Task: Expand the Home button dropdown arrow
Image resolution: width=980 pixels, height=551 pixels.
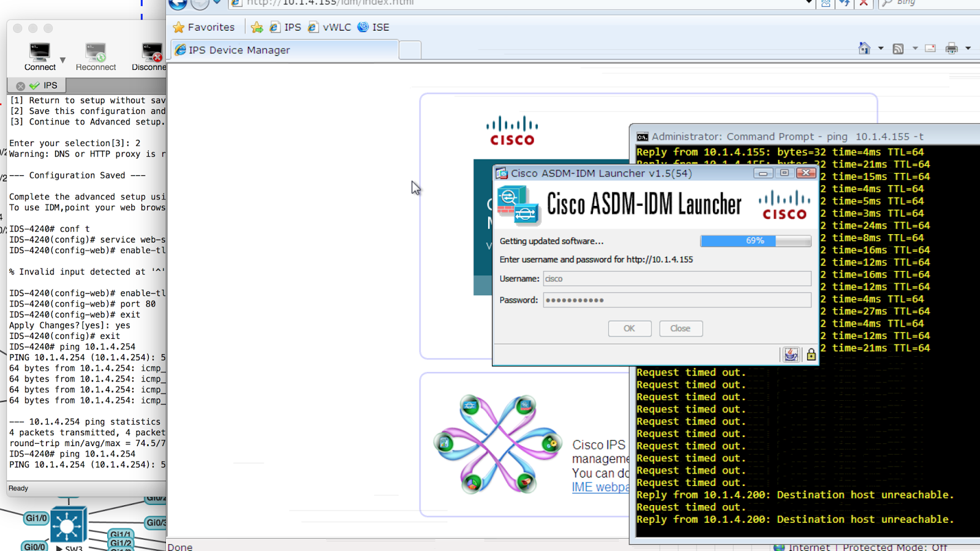Action: [x=881, y=48]
